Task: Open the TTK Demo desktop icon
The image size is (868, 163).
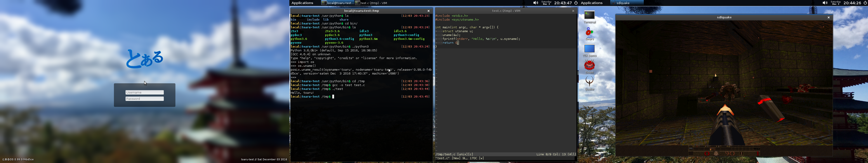Action: tap(589, 51)
